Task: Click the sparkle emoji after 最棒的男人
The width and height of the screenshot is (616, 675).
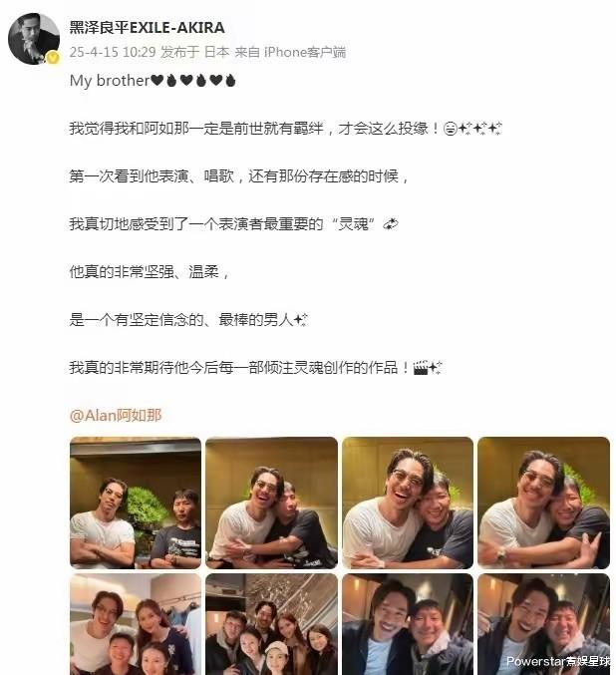Action: point(300,320)
